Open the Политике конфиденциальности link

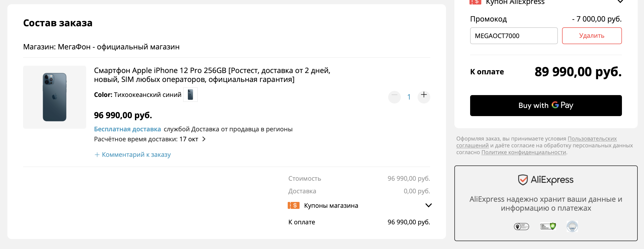(x=523, y=152)
